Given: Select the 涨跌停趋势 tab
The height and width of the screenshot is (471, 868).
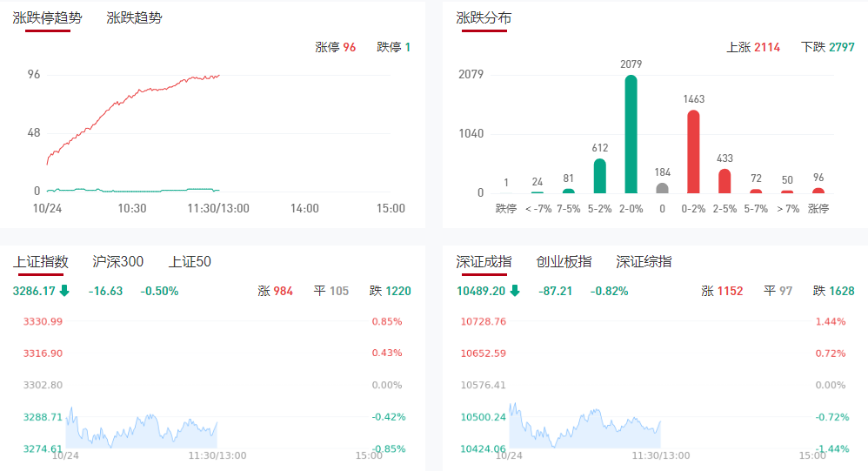Looking at the screenshot, I should (x=47, y=17).
